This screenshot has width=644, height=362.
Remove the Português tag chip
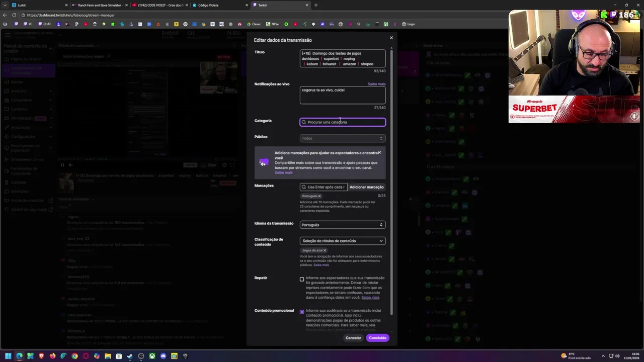[x=319, y=196]
